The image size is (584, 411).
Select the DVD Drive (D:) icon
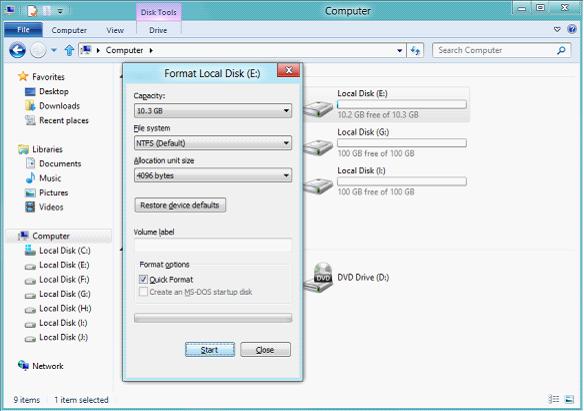coord(318,277)
